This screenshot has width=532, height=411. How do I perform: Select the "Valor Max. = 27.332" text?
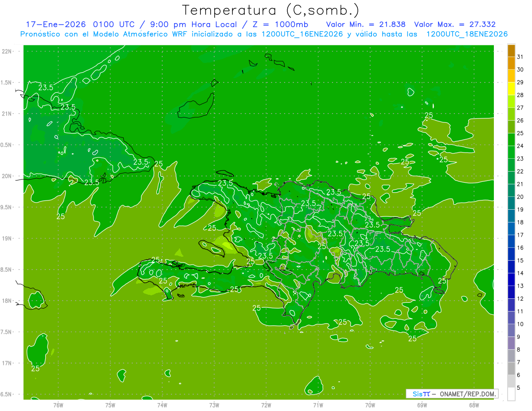[455, 24]
